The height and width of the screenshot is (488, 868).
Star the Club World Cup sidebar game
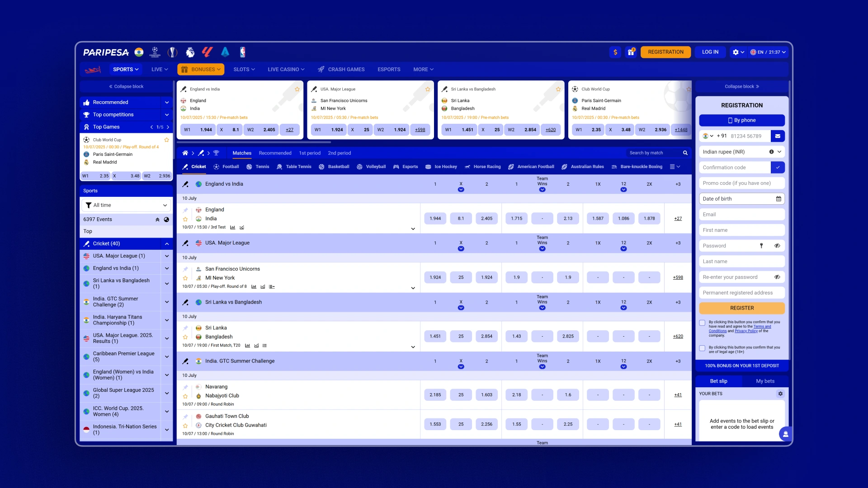[167, 140]
